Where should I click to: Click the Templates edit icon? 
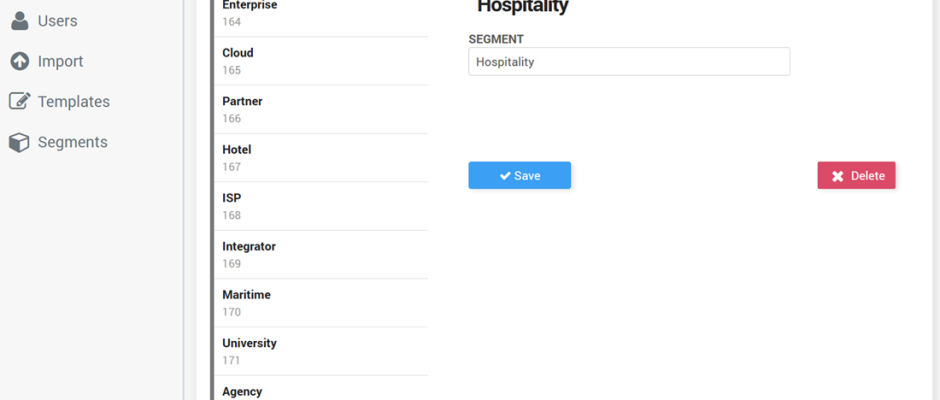[x=20, y=101]
